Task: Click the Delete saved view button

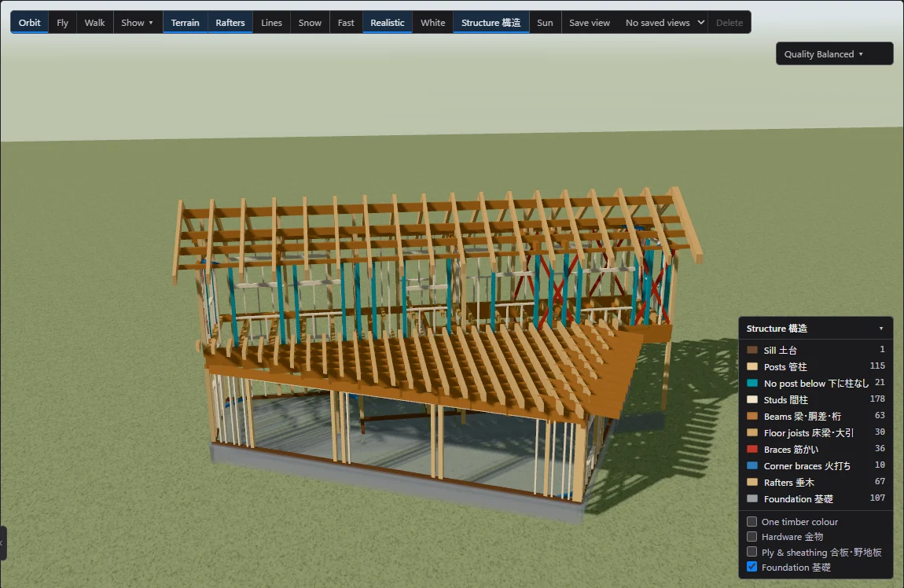Action: 729,23
